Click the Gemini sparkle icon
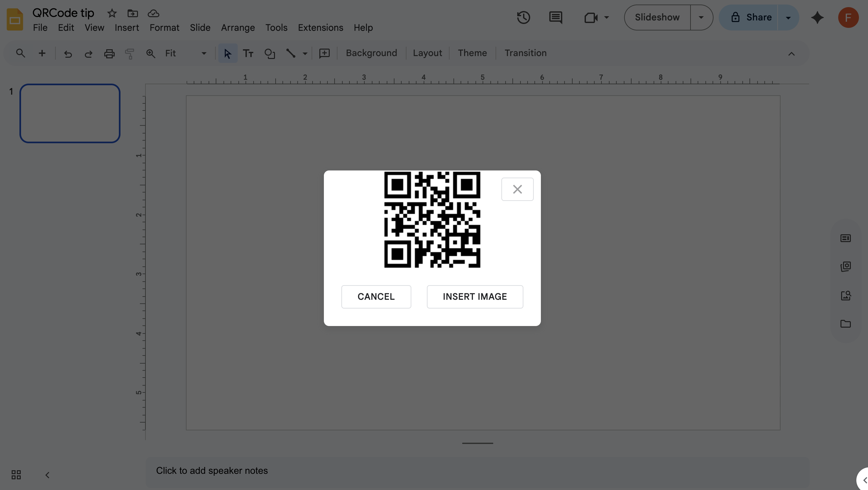 [x=817, y=17]
